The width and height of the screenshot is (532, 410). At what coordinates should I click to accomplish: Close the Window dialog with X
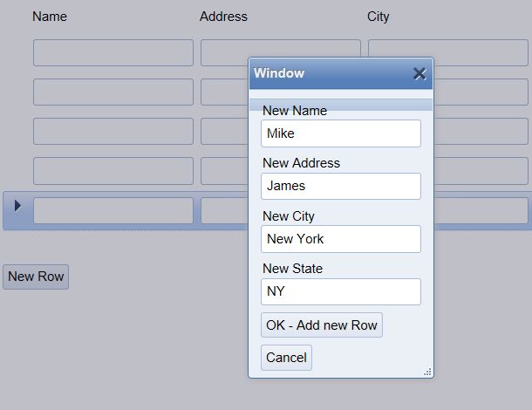[419, 73]
